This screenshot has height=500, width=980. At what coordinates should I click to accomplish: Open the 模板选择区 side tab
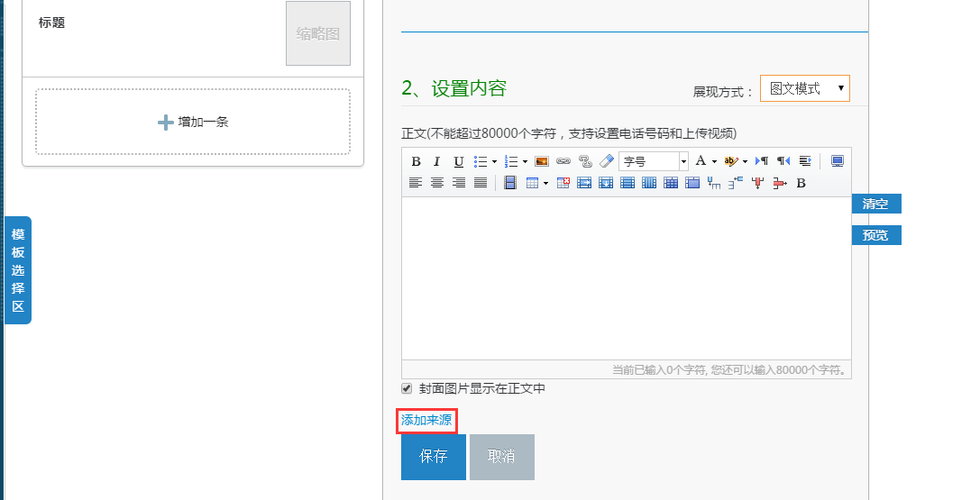pos(18,270)
